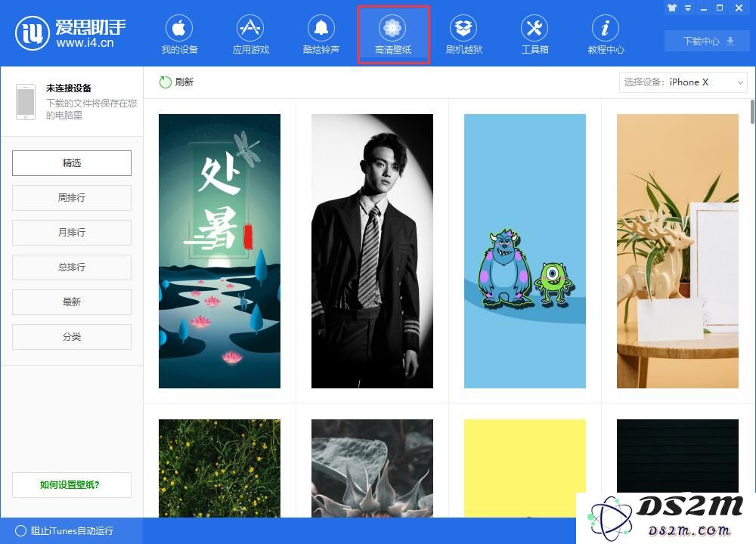Screen dimensions: 756x544
Task: Click the 刷新 refresh label
Action: tap(184, 82)
